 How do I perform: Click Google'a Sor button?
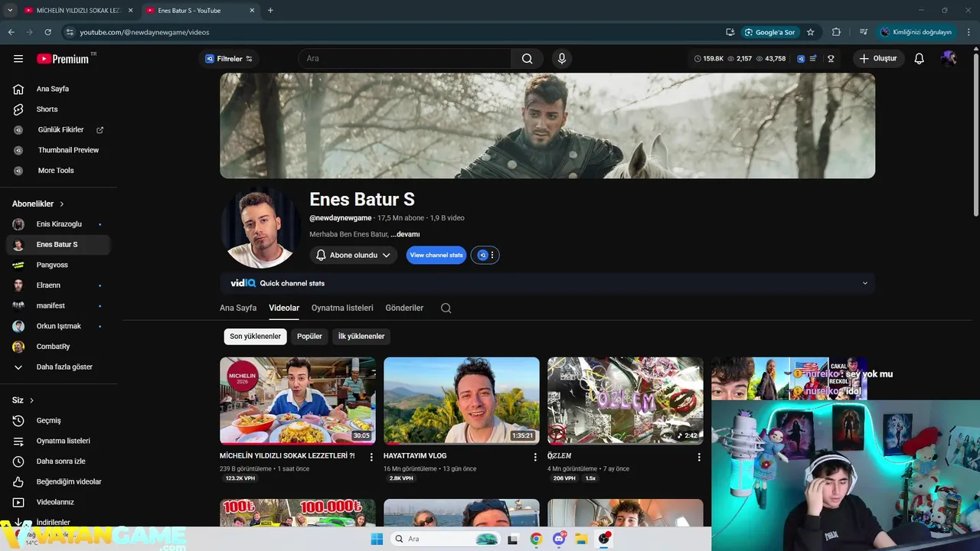click(769, 32)
